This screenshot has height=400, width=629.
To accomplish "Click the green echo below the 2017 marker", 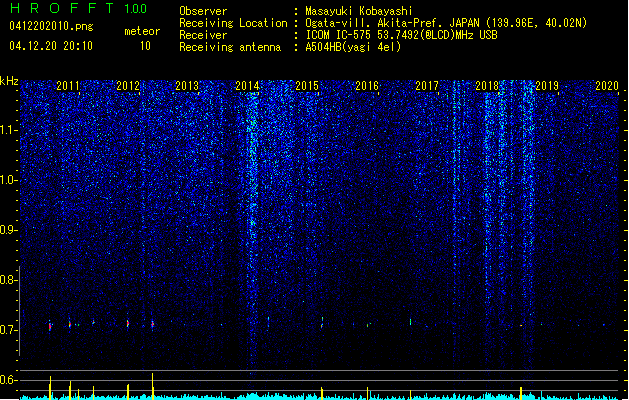I will [x=410, y=322].
